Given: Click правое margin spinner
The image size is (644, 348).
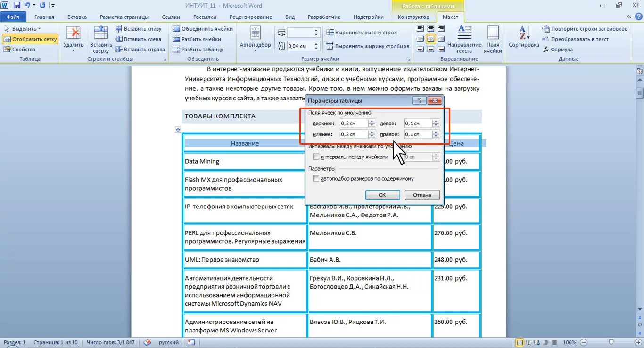Looking at the screenshot, I should (436, 134).
